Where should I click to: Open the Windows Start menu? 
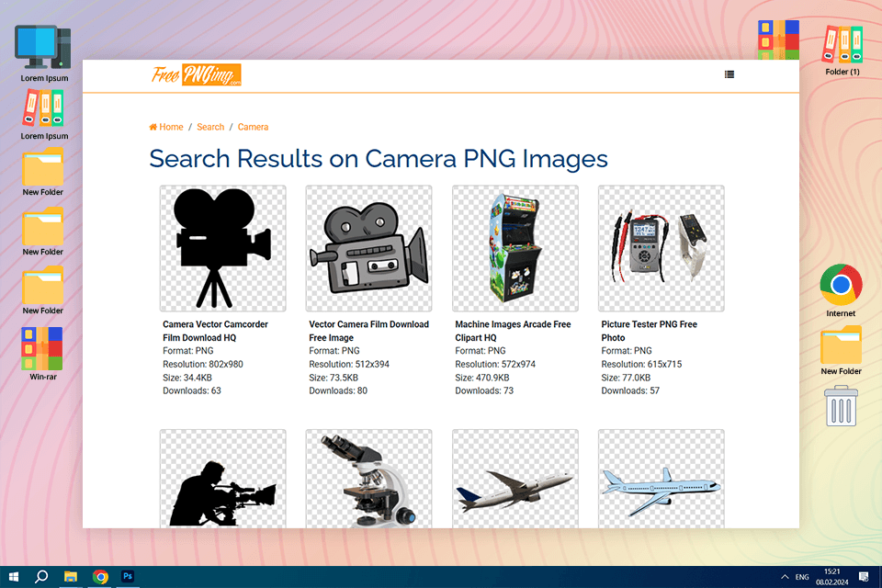pyautogui.click(x=14, y=577)
